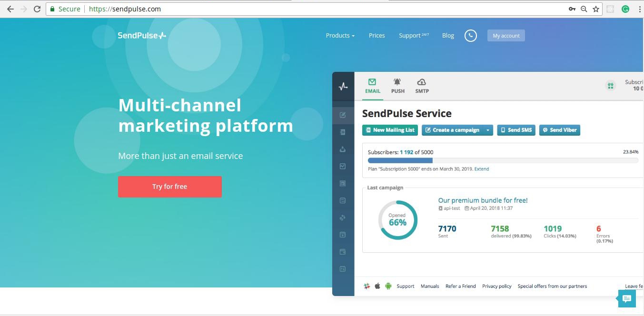Click the Create a campaign button
The height and width of the screenshot is (316, 644).
pyautogui.click(x=452, y=130)
